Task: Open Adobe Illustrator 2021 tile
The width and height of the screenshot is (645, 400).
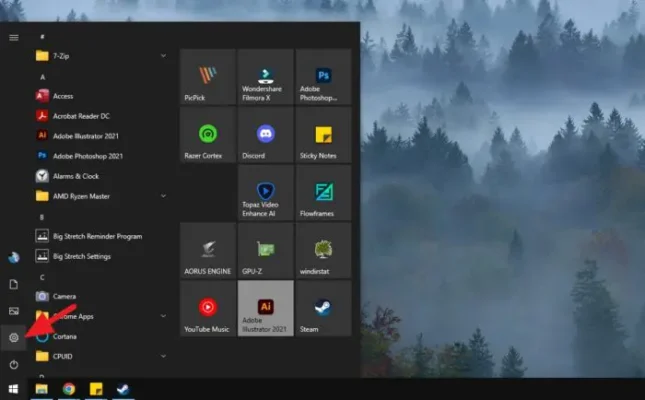Action: [x=266, y=308]
